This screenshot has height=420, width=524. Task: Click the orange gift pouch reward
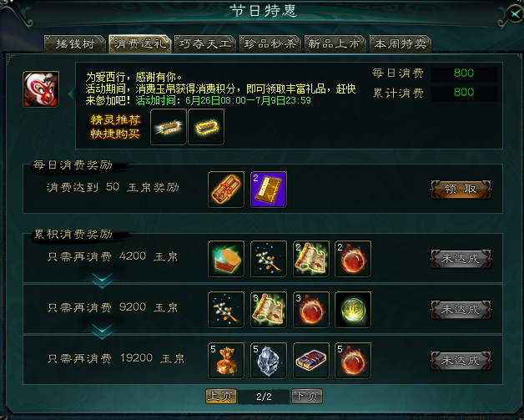[x=226, y=360]
